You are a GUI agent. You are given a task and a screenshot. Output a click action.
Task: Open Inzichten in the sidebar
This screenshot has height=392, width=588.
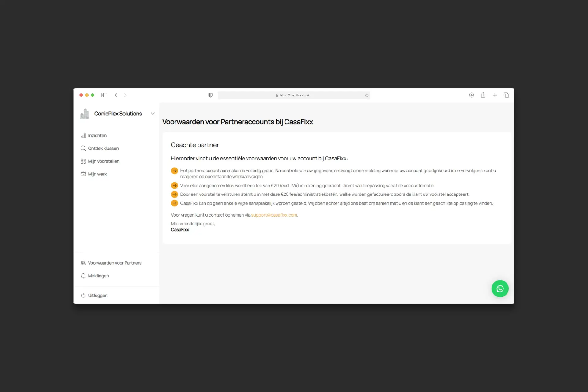click(x=97, y=135)
